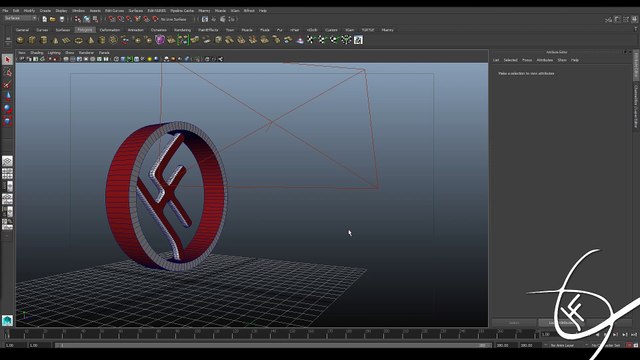Switch to the Polygons shelf tab
This screenshot has width=640, height=360.
pos(85,30)
